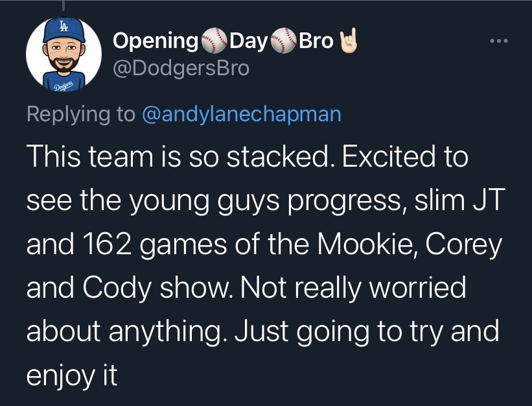This screenshot has height=406, width=532.
Task: Click the first baseball emoji in name
Action: tap(214, 42)
